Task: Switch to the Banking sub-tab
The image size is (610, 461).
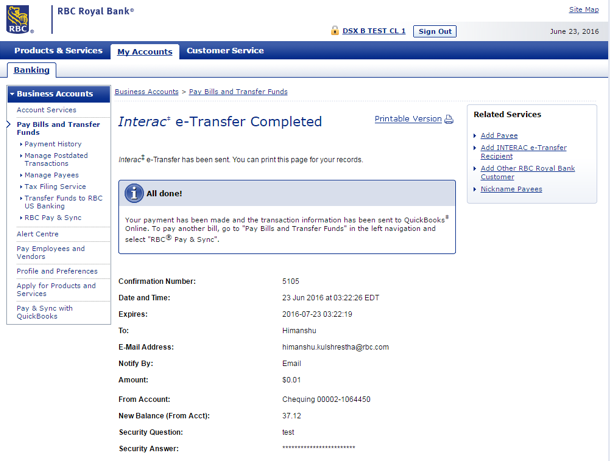Action: pos(32,70)
